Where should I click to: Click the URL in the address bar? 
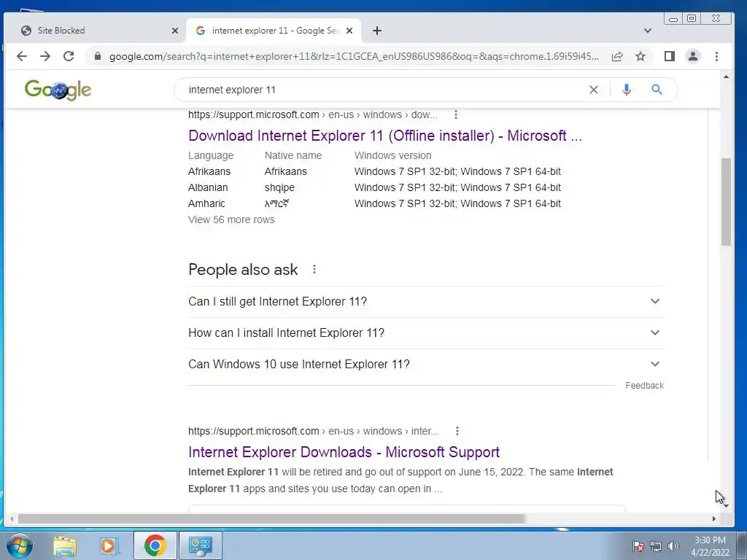[x=354, y=56]
